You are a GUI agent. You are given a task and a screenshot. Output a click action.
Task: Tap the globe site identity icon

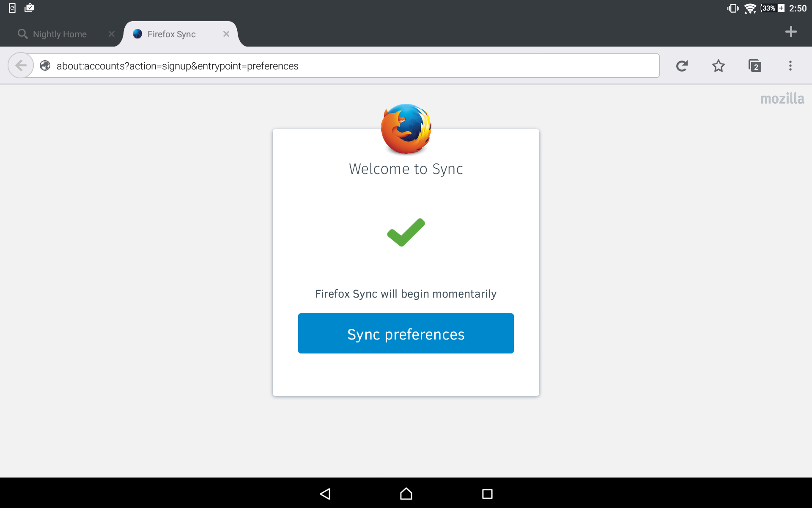[x=45, y=66]
